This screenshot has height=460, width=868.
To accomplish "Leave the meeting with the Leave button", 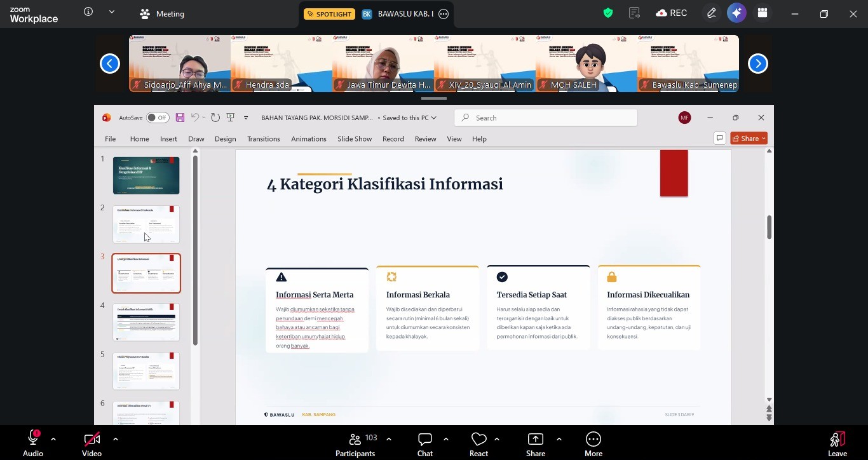I will [x=837, y=444].
